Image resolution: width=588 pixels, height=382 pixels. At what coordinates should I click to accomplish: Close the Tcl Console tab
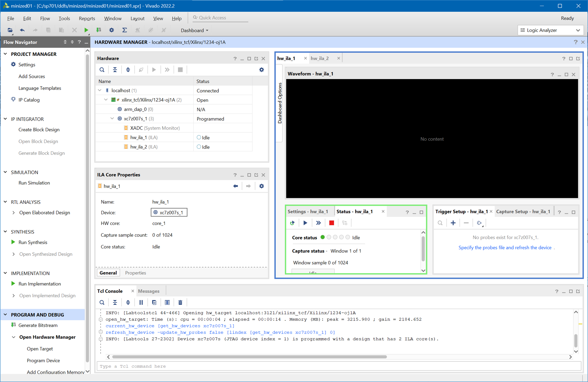coord(133,291)
